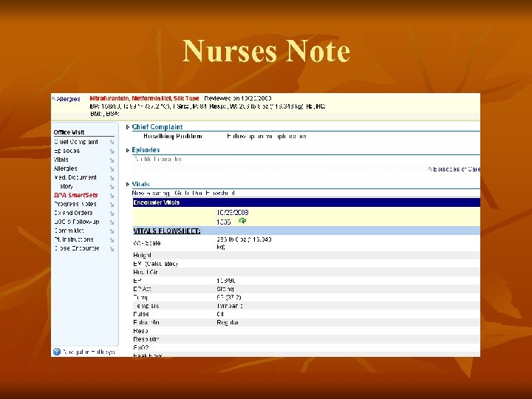Expand the Episodes section triangle
The width and height of the screenshot is (532, 399).
pyautogui.click(x=128, y=150)
